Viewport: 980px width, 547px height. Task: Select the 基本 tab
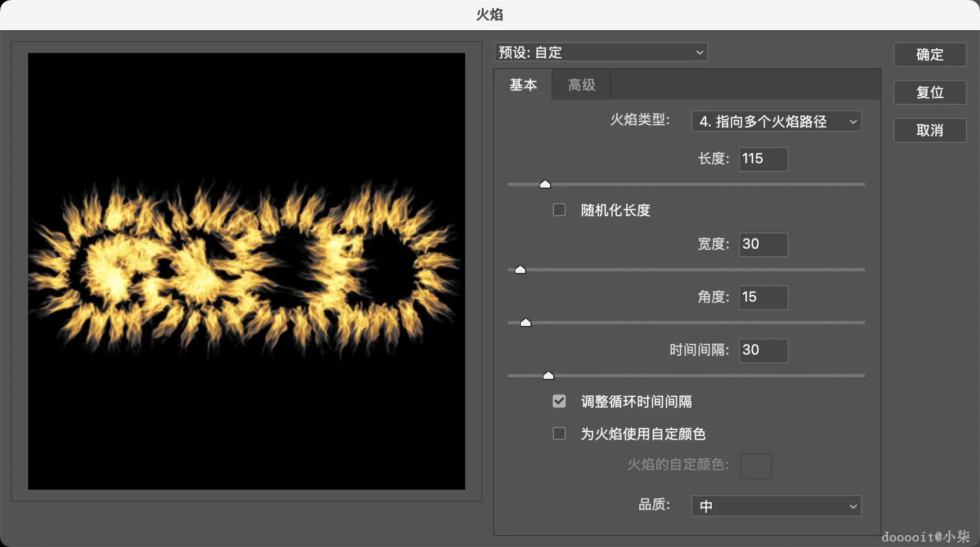pos(522,84)
